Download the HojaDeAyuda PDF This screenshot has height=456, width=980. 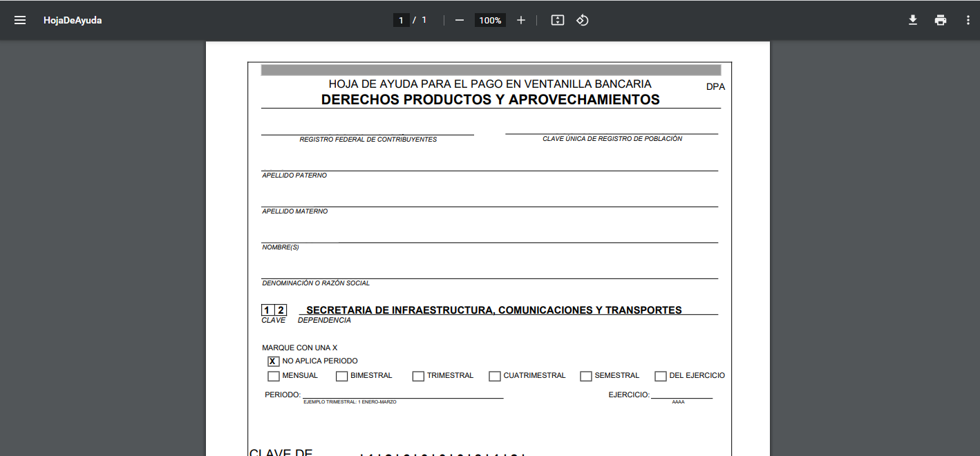[x=913, y=20]
